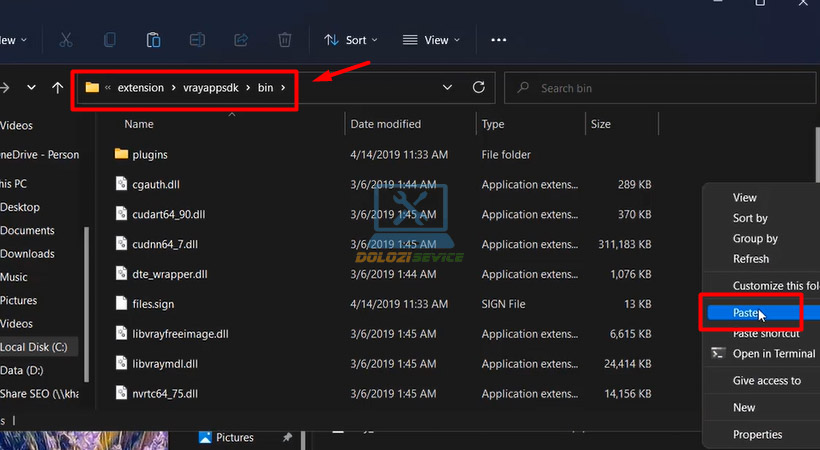
Task: Click the vrayappsdk breadcrumb segment
Action: tap(211, 88)
